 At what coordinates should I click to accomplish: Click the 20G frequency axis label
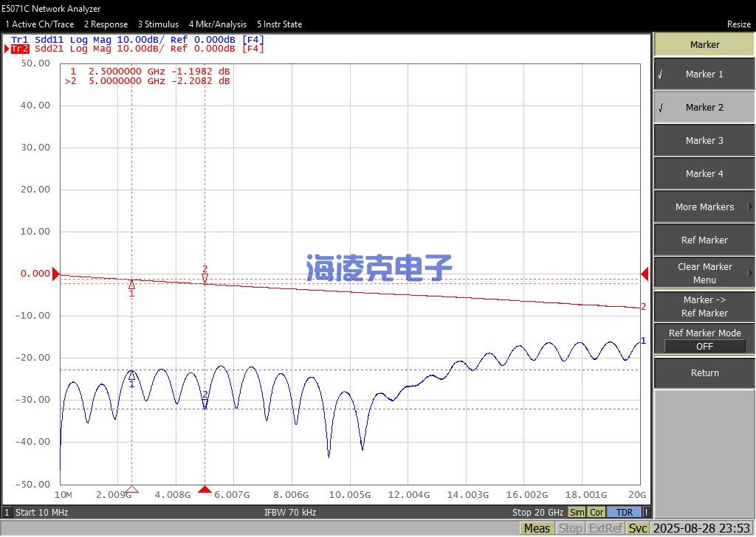(637, 495)
